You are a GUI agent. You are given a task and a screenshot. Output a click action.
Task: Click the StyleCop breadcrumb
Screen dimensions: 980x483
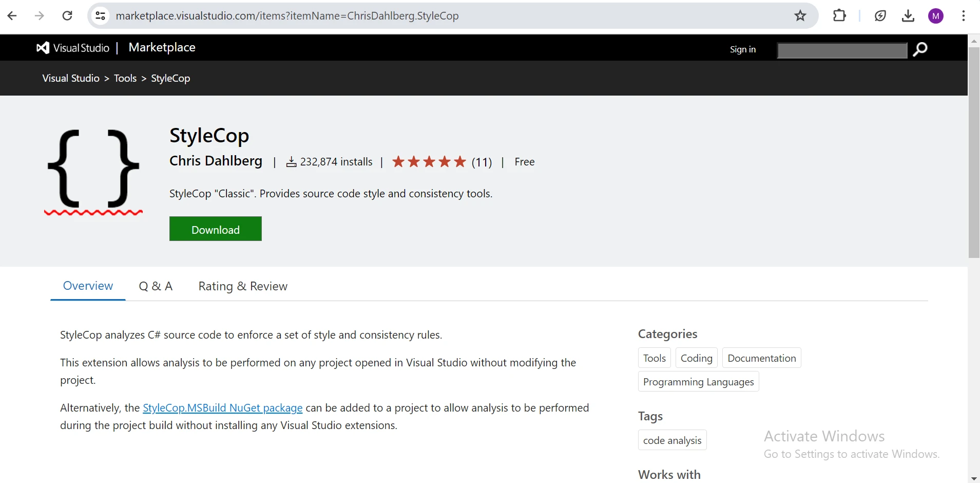(x=170, y=78)
